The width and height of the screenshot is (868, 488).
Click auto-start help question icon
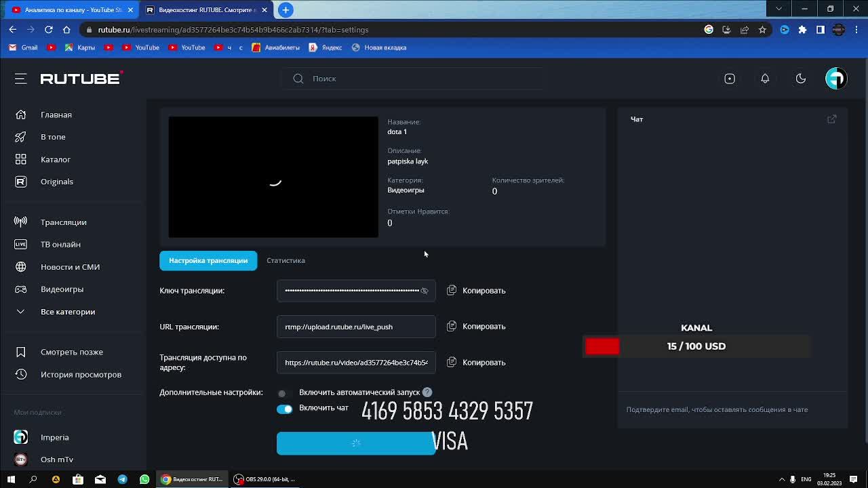pos(427,392)
